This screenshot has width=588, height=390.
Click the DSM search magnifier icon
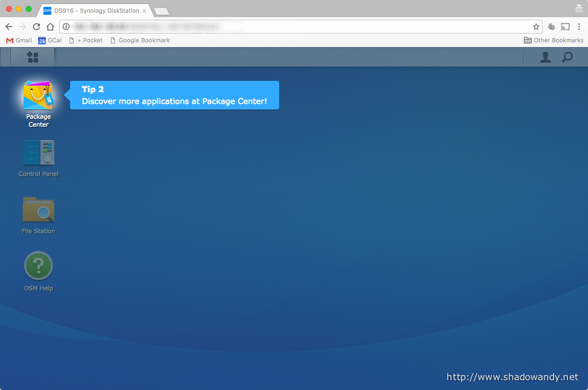(x=567, y=57)
